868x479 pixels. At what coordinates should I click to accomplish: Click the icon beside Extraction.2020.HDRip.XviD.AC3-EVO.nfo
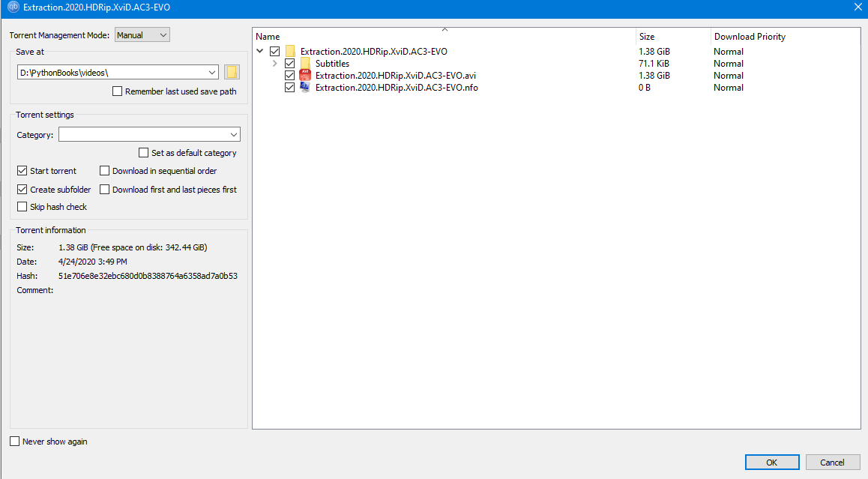[x=304, y=87]
